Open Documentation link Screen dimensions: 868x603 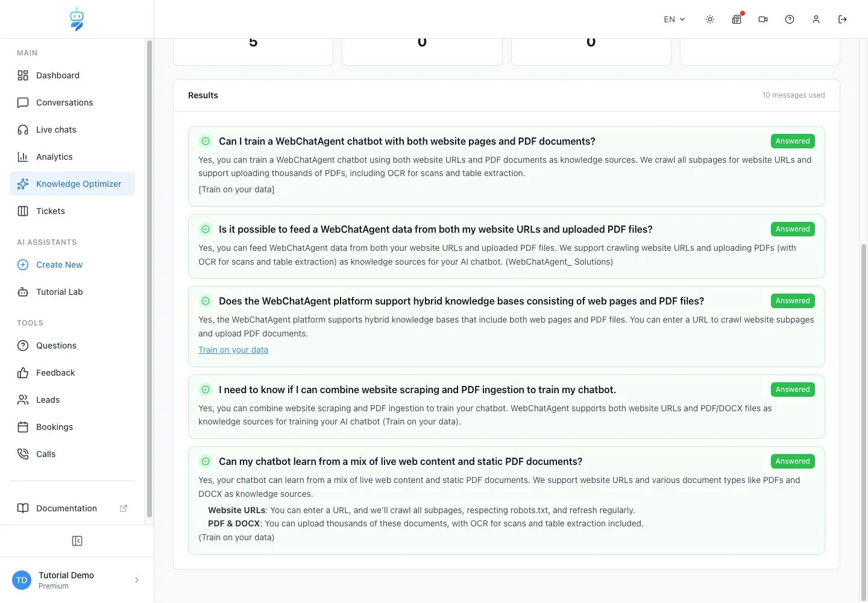tap(72, 508)
